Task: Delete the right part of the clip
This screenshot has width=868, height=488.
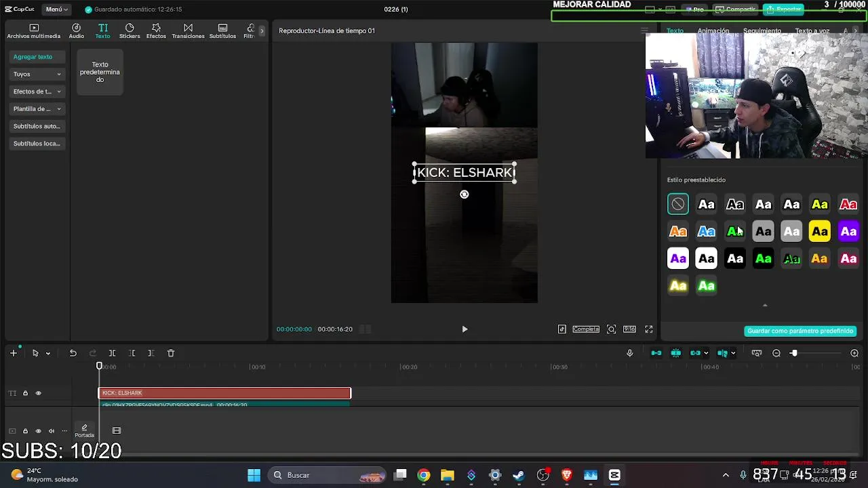Action: tap(151, 353)
